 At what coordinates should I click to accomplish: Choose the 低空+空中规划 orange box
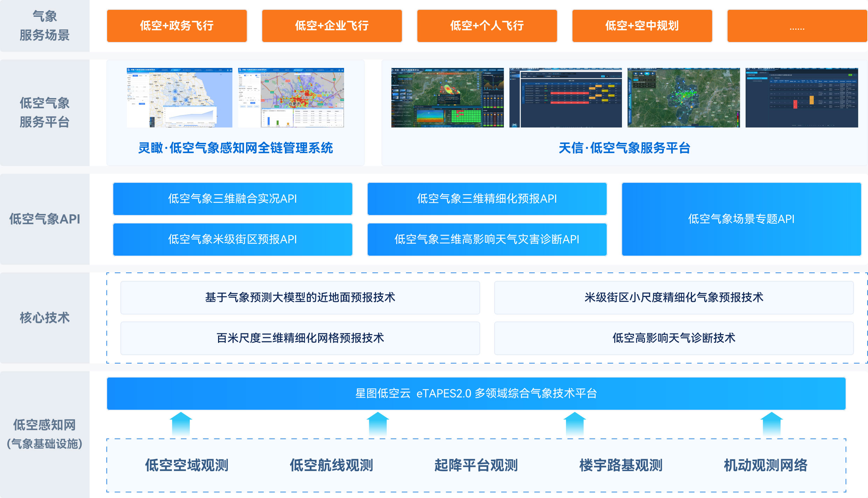coord(642,26)
